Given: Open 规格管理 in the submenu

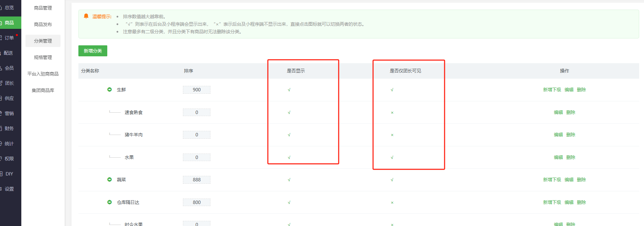Looking at the screenshot, I should (x=43, y=57).
